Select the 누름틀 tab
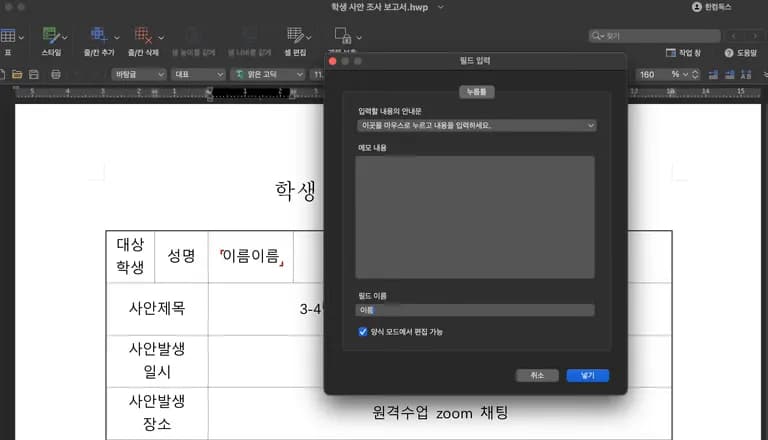The height and width of the screenshot is (440, 768). point(477,91)
